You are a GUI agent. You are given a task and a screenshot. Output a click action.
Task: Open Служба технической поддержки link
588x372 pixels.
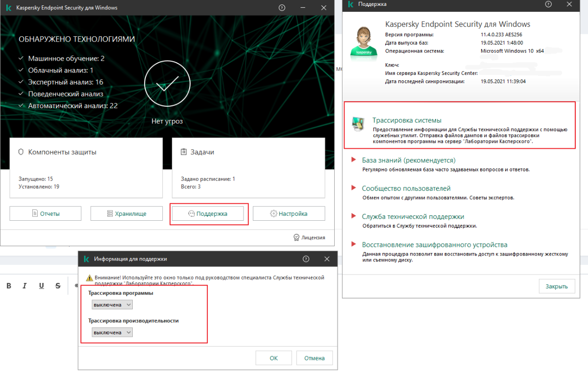click(x=413, y=216)
